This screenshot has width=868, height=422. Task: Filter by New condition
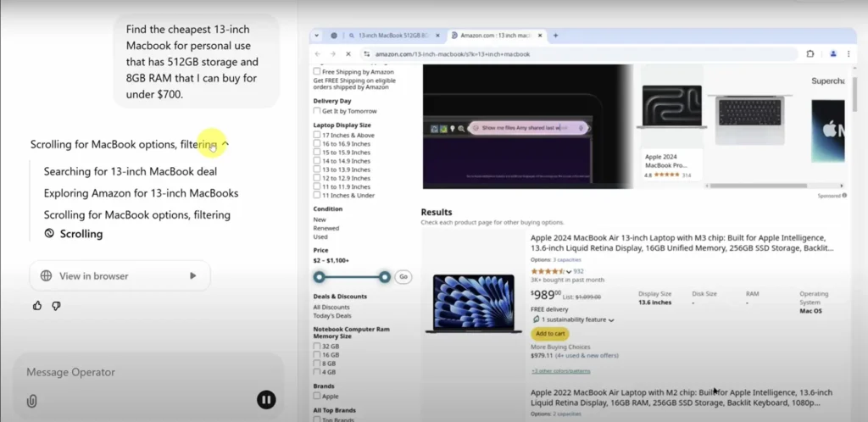click(x=320, y=219)
